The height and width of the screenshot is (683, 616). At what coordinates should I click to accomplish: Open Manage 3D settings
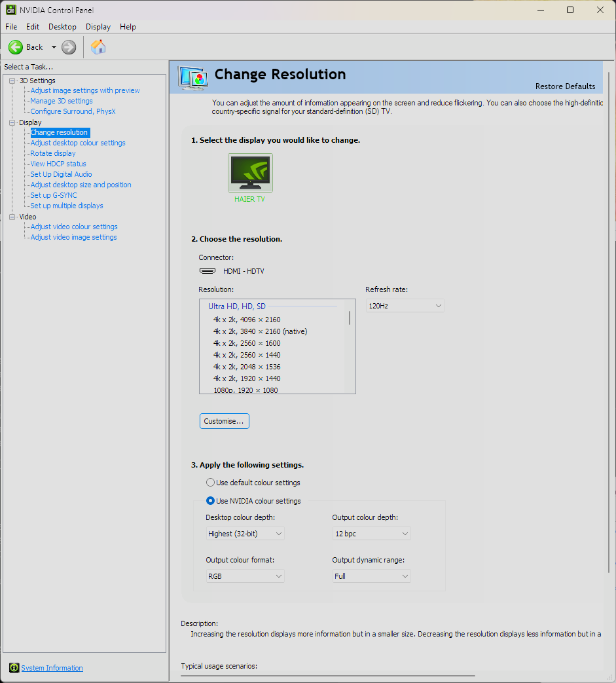tap(62, 101)
